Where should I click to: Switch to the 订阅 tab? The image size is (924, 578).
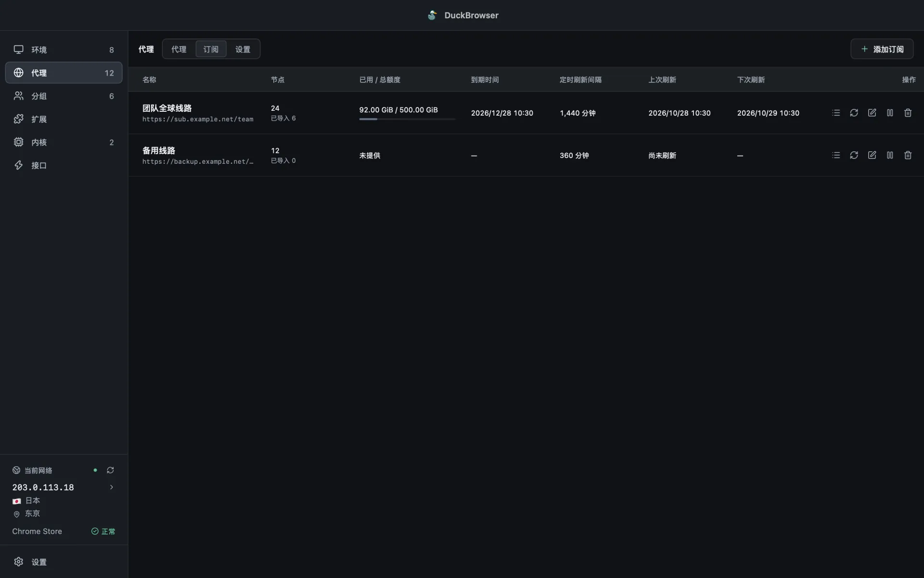click(x=211, y=49)
